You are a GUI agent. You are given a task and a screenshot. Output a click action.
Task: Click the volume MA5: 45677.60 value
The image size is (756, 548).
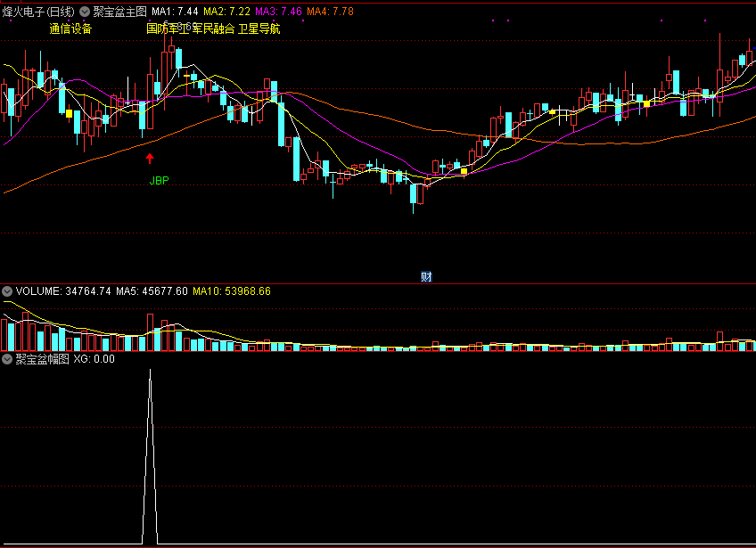(152, 291)
